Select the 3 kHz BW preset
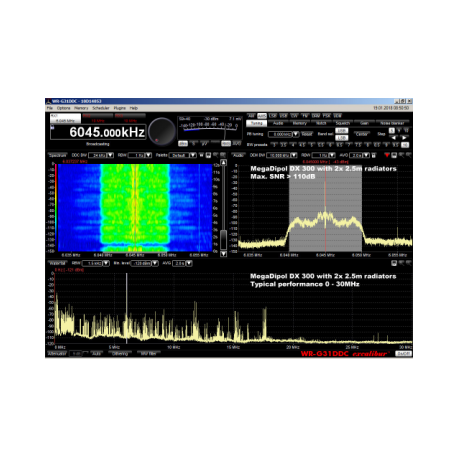Viewport: 458px width, 458px height. pos(274,145)
